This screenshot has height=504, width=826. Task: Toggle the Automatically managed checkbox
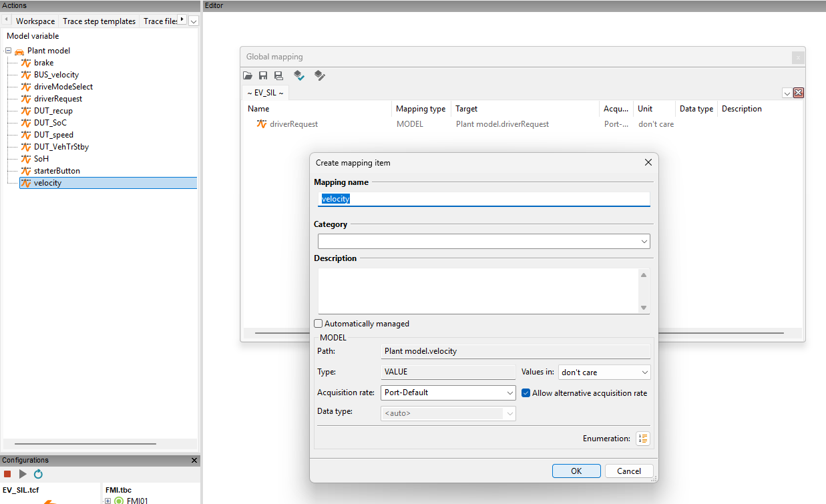319,324
